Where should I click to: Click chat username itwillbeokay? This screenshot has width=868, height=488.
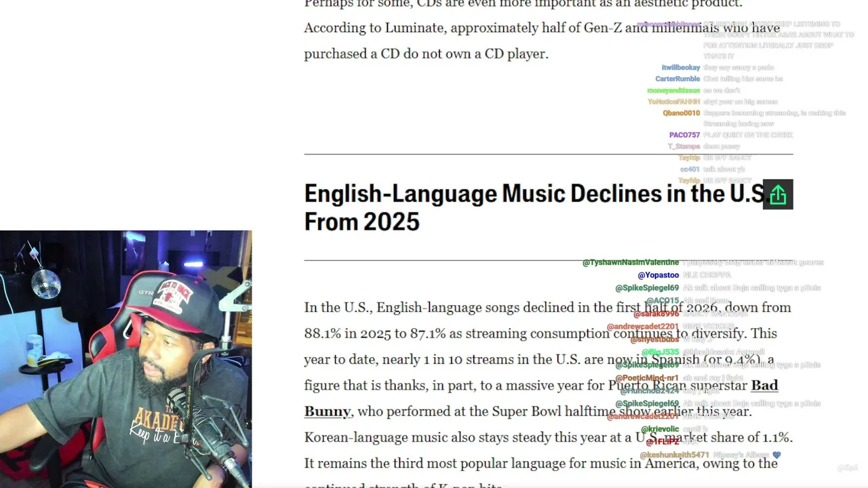pyautogui.click(x=681, y=68)
